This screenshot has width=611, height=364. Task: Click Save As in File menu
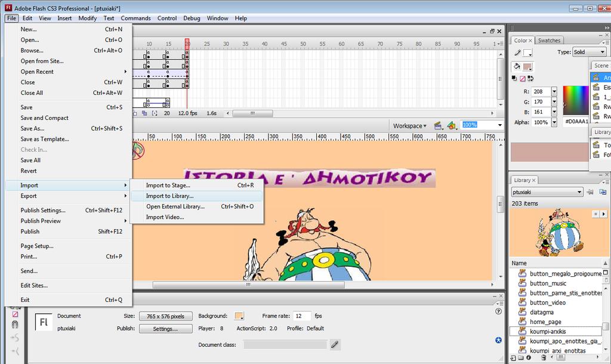pyautogui.click(x=69, y=129)
